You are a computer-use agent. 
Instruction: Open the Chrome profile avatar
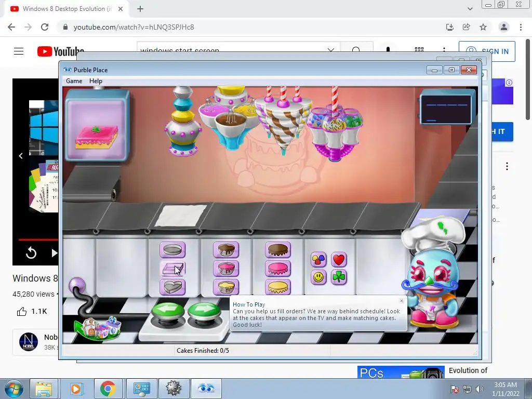504,27
